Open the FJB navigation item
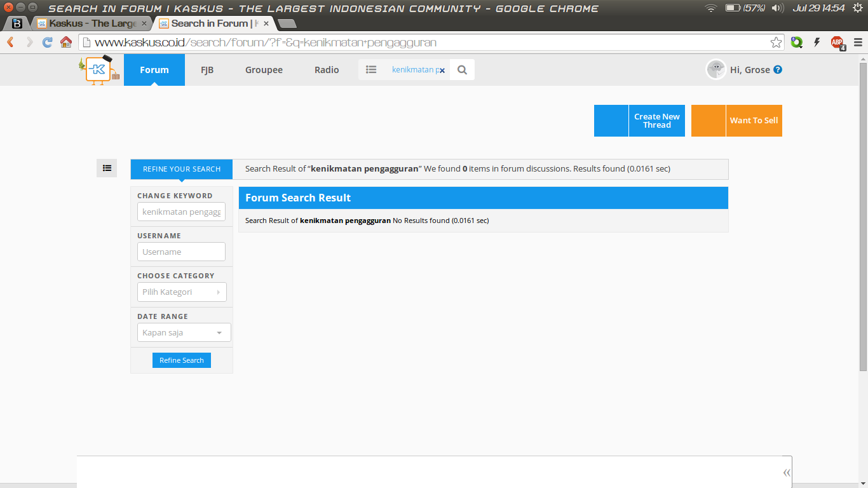This screenshot has height=488, width=868. pyautogui.click(x=207, y=70)
